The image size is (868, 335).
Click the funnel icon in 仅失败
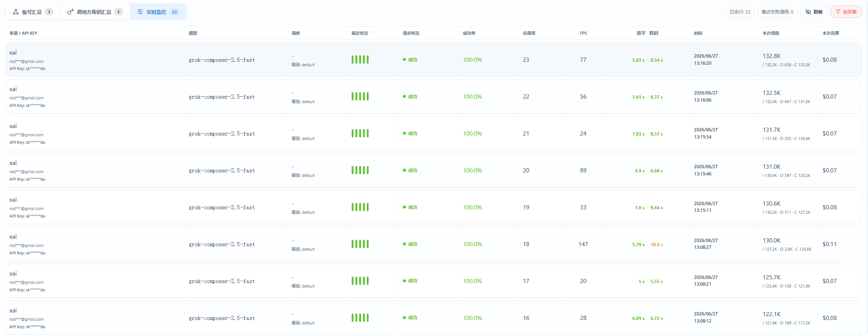(x=838, y=12)
